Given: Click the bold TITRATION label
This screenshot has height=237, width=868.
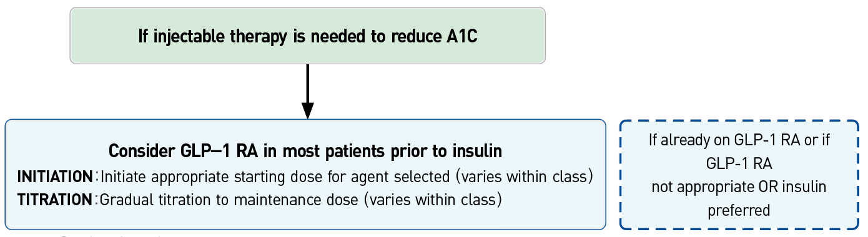Looking at the screenshot, I should coord(54,200).
